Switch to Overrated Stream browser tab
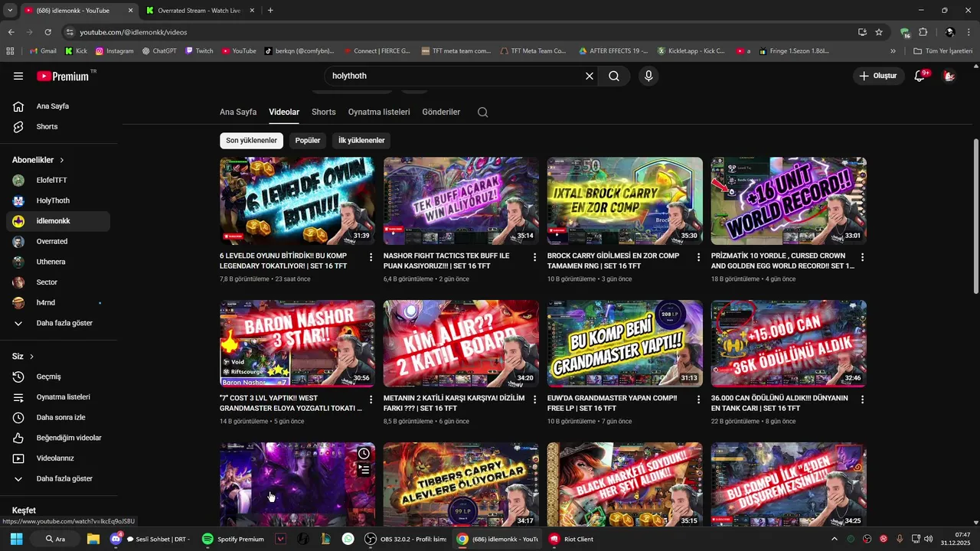 click(x=199, y=11)
